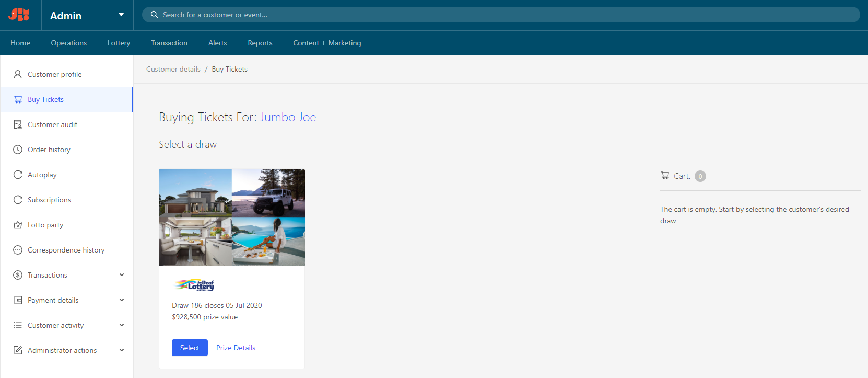Click the shopping cart icon beside Cart

click(x=665, y=176)
